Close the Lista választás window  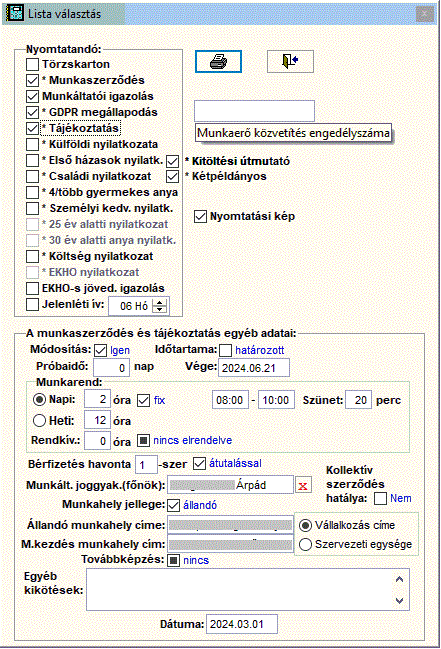click(x=424, y=14)
